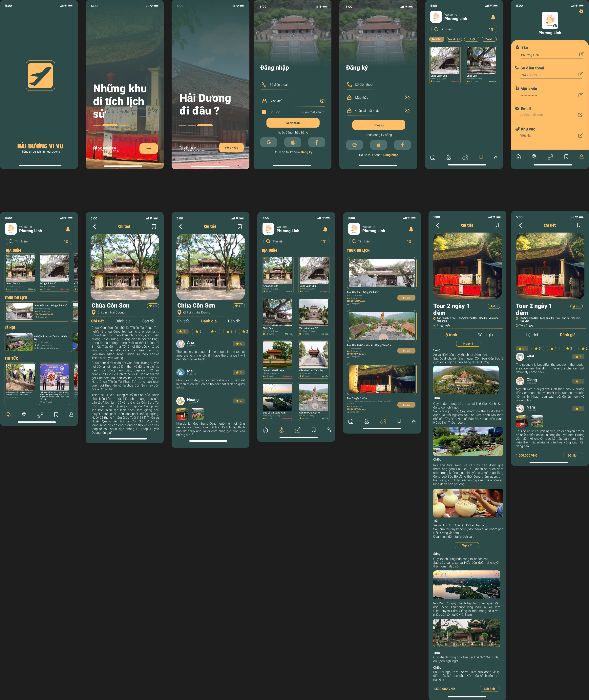Register with Google on the Đăng ký screen
The height and width of the screenshot is (700, 589).
(x=354, y=145)
